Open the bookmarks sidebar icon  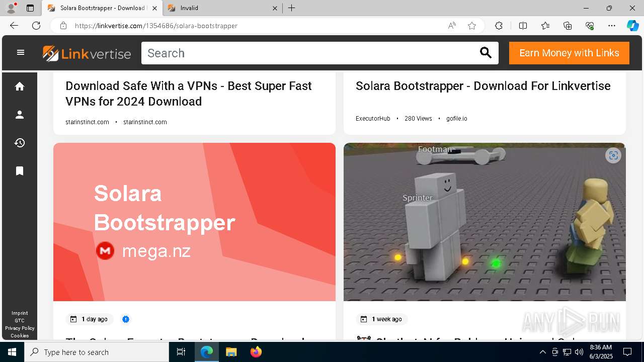coord(20,171)
